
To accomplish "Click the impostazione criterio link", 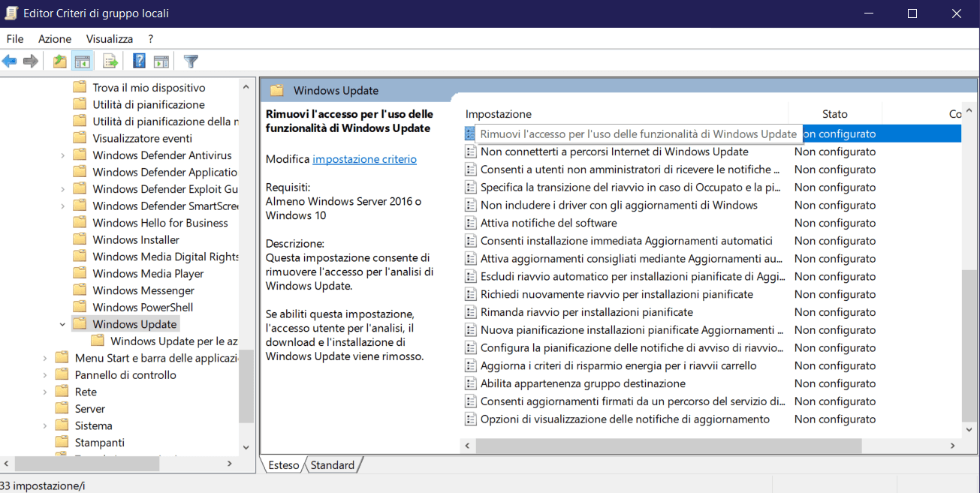I will click(364, 159).
